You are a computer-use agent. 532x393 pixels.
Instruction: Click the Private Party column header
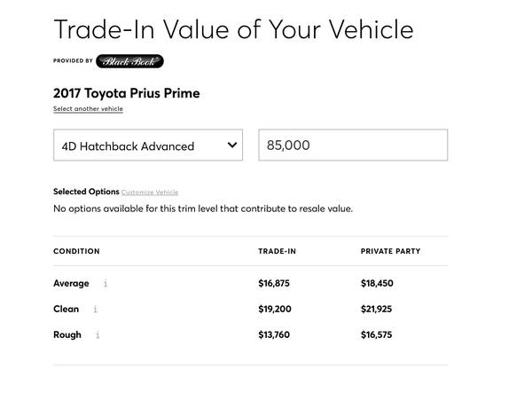click(x=390, y=251)
